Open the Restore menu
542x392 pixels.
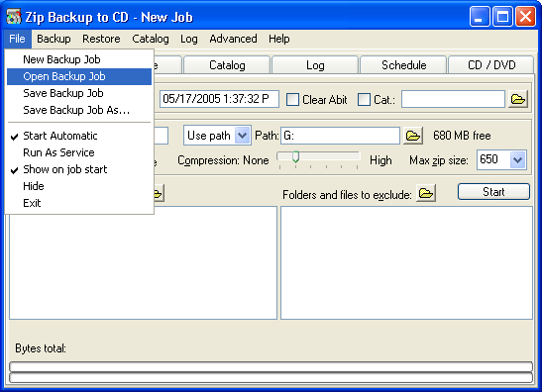tap(101, 39)
